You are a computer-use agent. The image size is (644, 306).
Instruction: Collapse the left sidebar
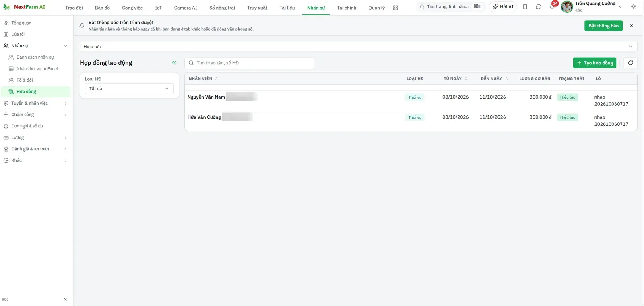coord(65,299)
